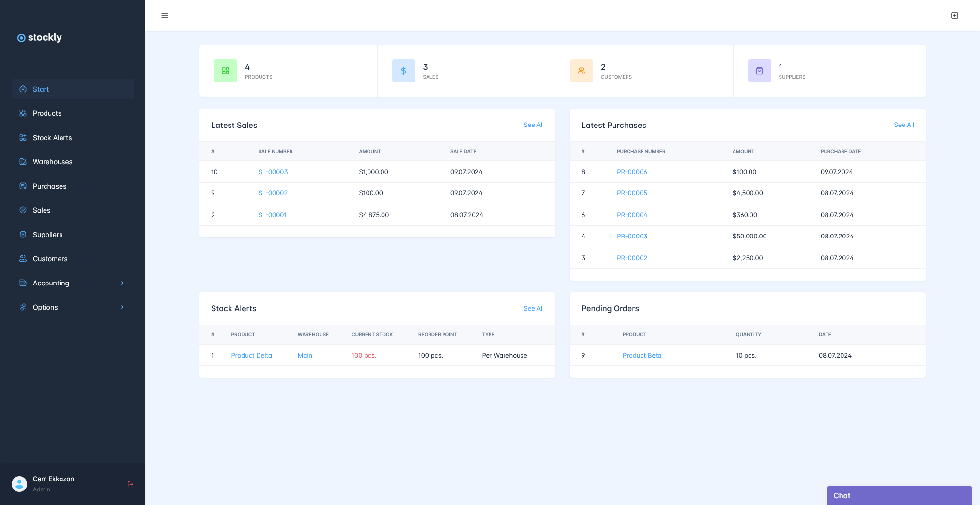The image size is (980, 505).
Task: Click the Sales checkmark icon in sidebar
Action: coord(23,210)
